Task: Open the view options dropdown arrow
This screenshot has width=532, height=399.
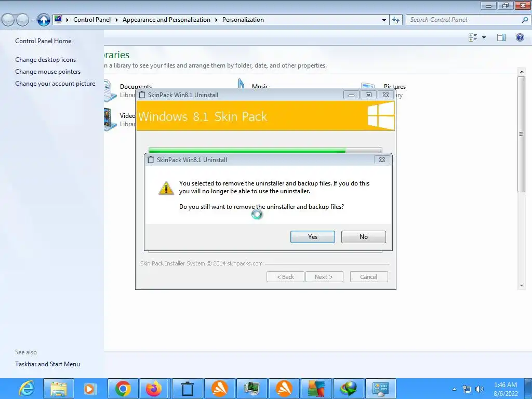Action: [484, 37]
